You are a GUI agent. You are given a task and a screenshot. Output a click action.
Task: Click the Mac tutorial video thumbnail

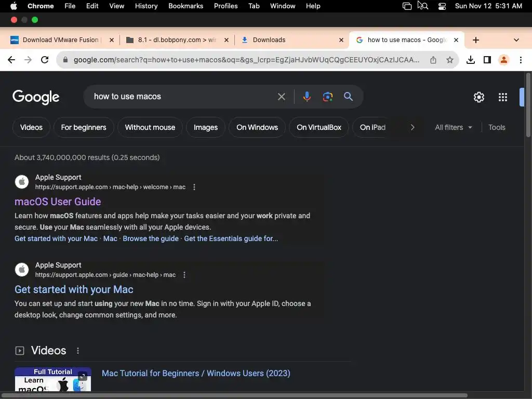tap(53, 379)
